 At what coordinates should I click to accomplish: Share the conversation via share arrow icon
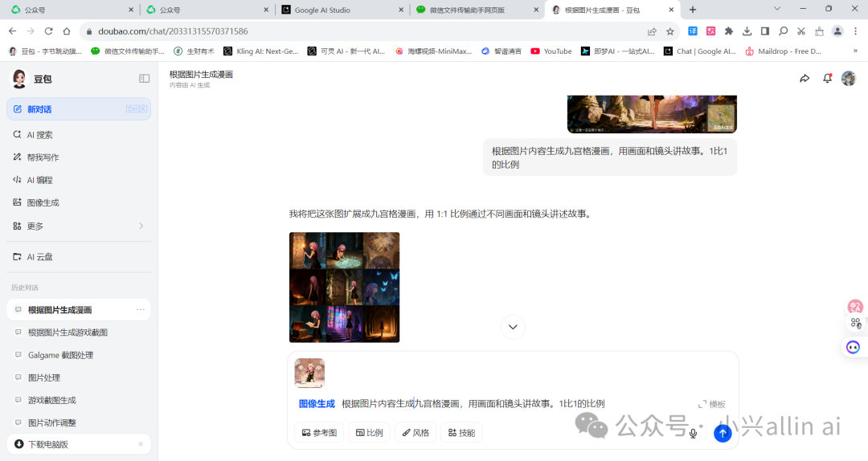click(x=805, y=79)
